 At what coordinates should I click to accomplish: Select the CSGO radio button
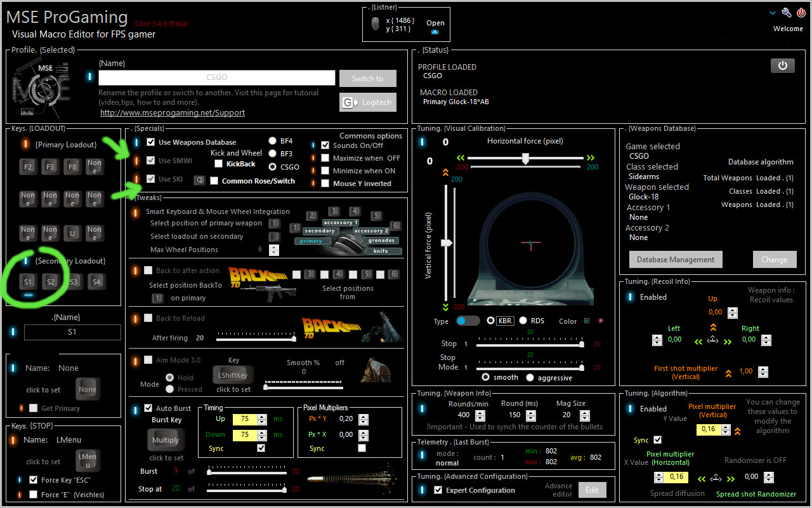pos(272,167)
